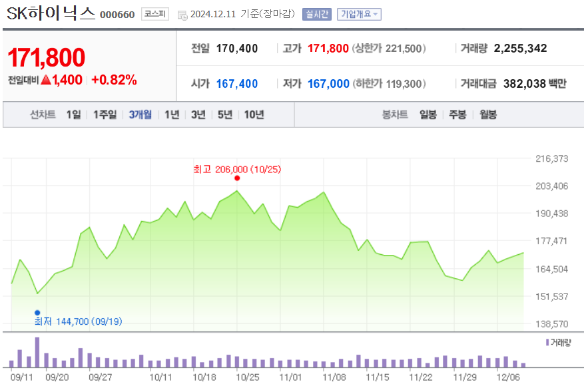Switch to the 5년 chart period
The height and width of the screenshot is (392, 584).
coord(225,114)
